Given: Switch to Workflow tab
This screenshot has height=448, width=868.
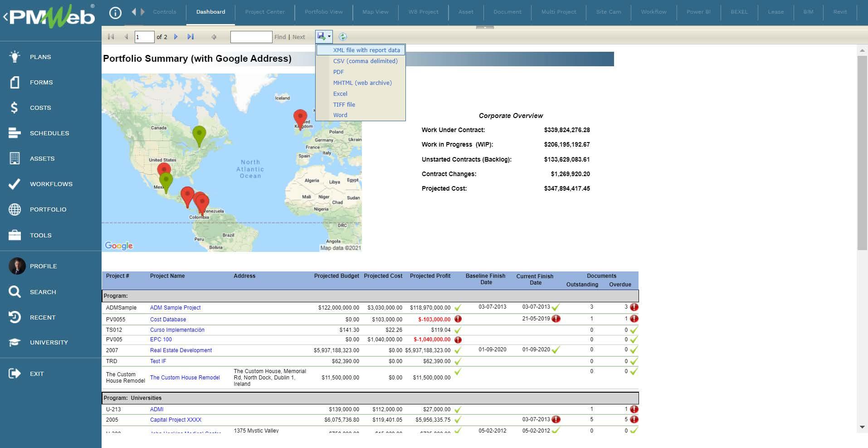Looking at the screenshot, I should click(653, 12).
